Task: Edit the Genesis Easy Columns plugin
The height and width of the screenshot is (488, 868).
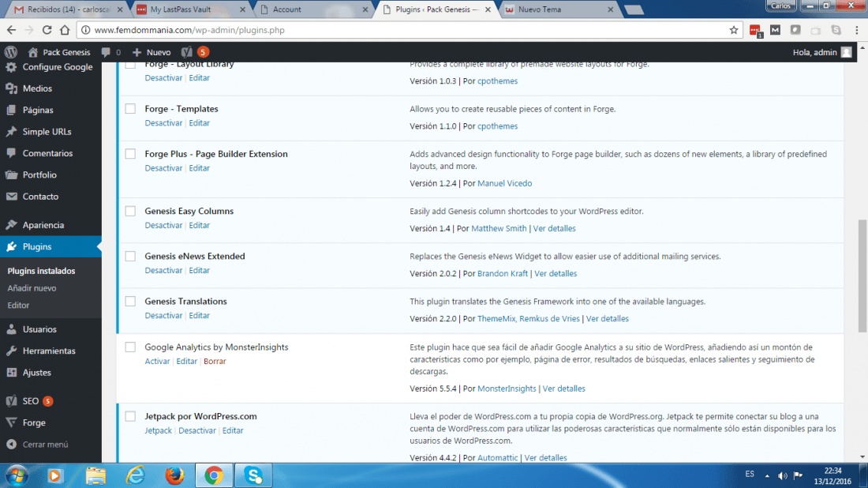Action: point(200,226)
